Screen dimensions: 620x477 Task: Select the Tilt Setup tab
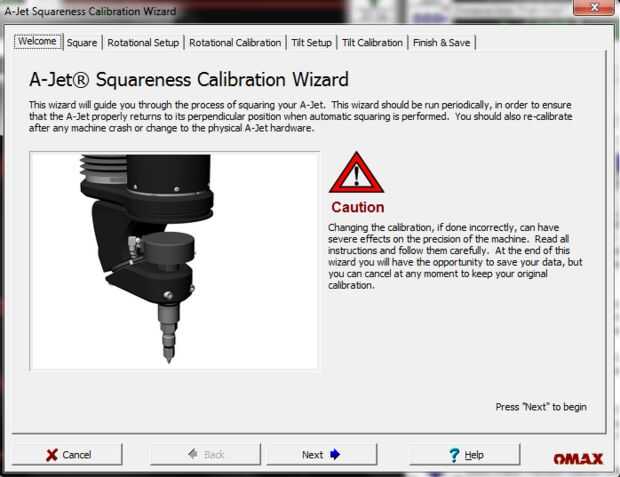pos(312,43)
